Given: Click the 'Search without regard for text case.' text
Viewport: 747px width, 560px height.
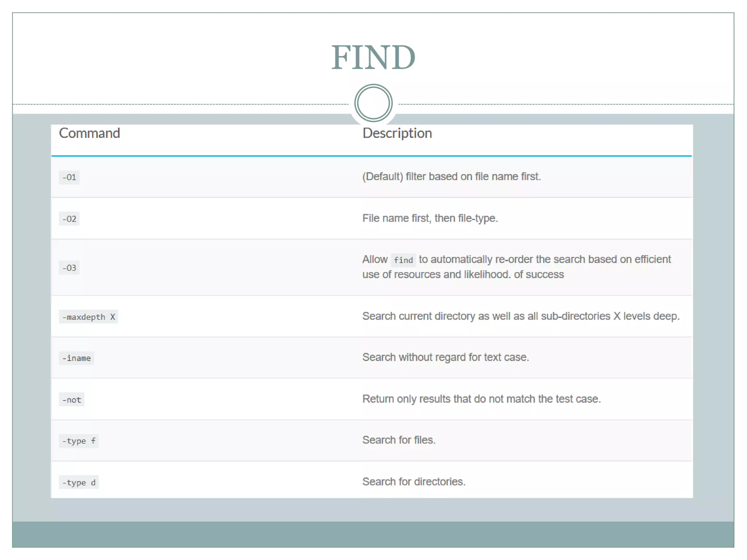Looking at the screenshot, I should click(x=445, y=357).
